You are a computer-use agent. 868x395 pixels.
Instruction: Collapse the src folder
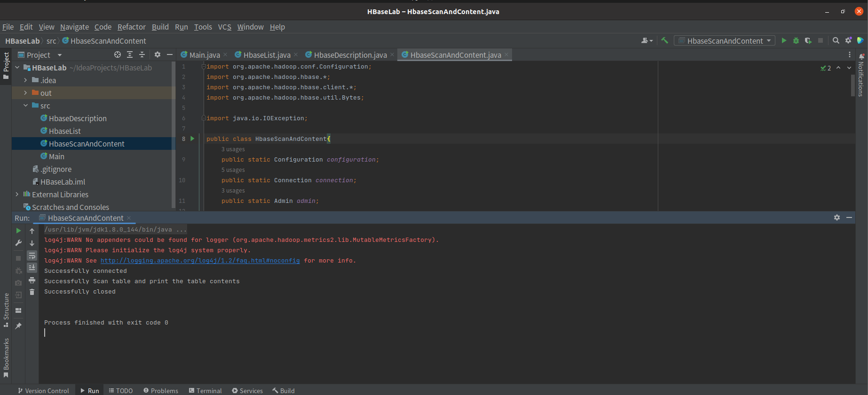point(26,106)
